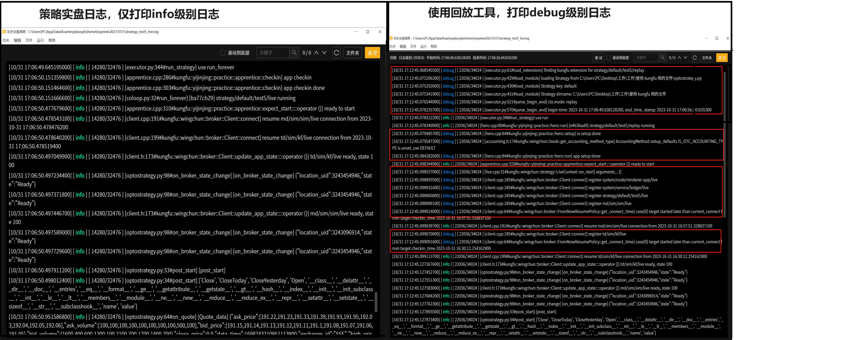The image size is (868, 340).
Task: Focus the 关键字 search field in left window
Action: 273,53
